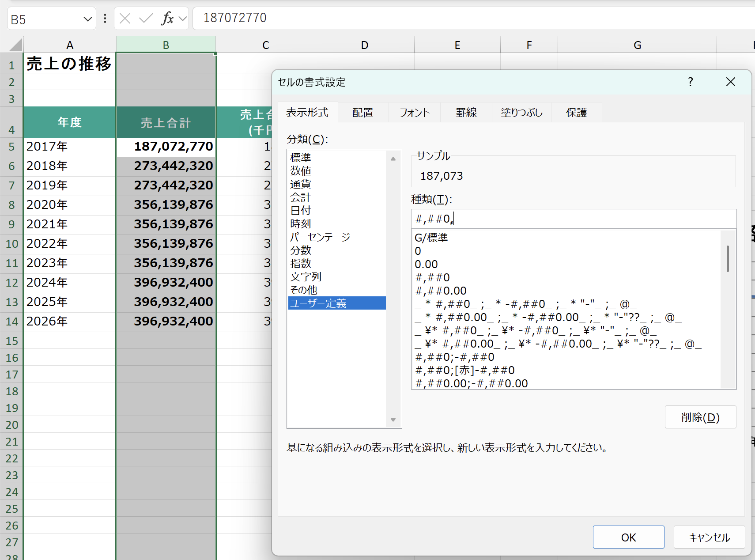Click the OK button
The image size is (755, 560).
(x=628, y=537)
